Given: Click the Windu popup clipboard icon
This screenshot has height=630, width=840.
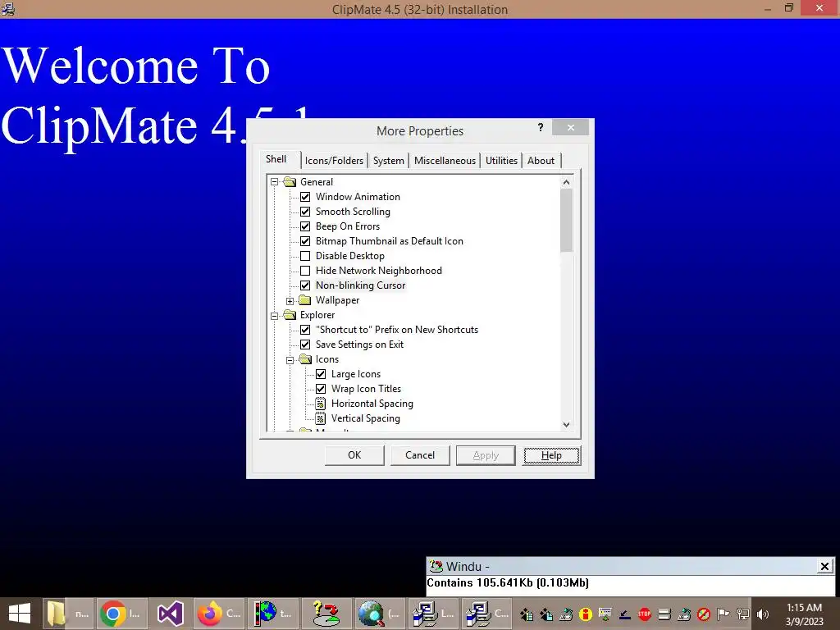Looking at the screenshot, I should point(436,566).
